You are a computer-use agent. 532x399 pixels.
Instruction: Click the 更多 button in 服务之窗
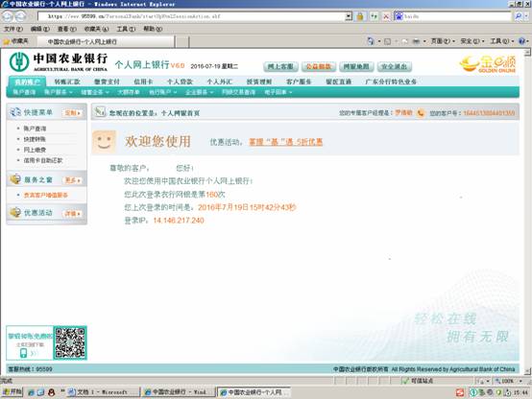point(72,180)
